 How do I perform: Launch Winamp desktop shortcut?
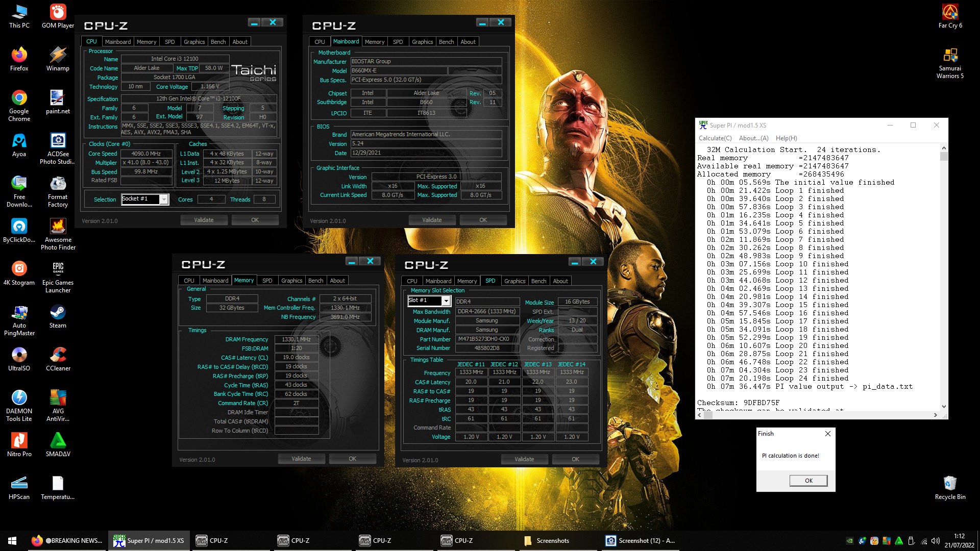coord(58,59)
